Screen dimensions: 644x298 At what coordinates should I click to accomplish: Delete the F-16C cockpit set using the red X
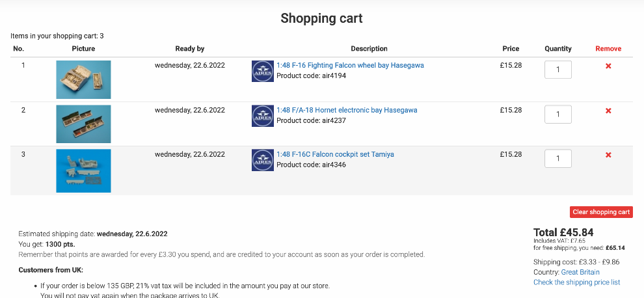click(608, 155)
